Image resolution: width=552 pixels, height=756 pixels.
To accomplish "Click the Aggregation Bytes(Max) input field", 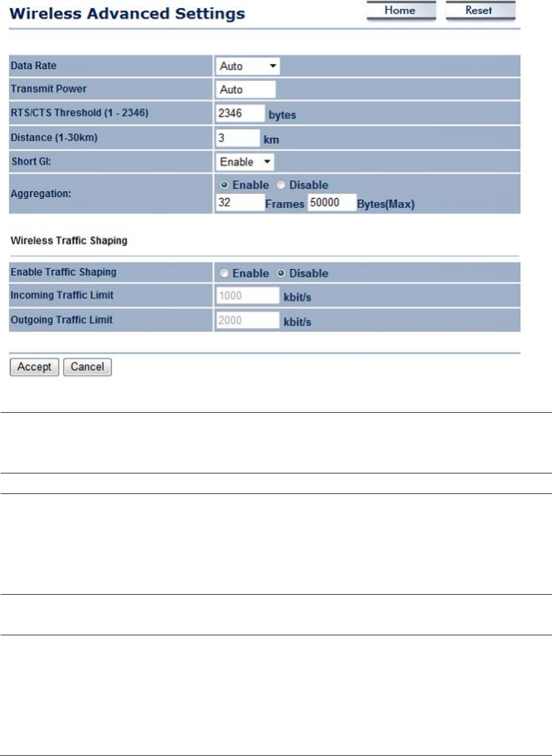I will pyautogui.click(x=332, y=202).
